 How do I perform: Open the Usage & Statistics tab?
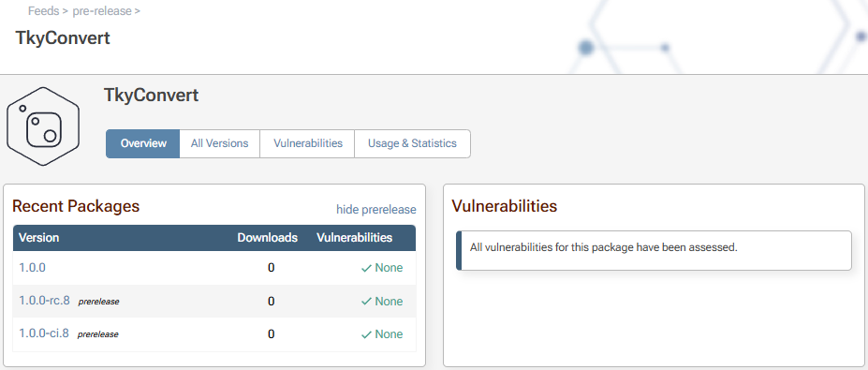pos(412,143)
